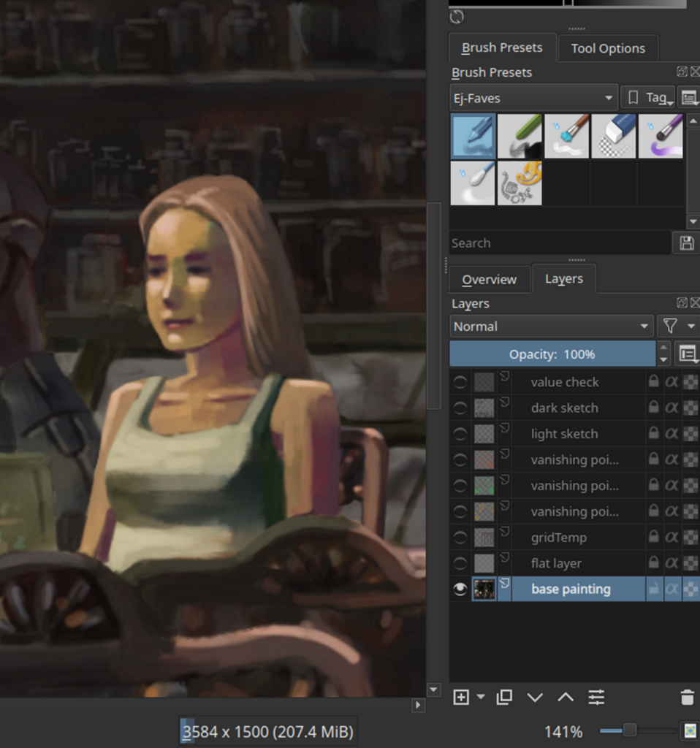
Task: Click the save preset icon beside search
Action: pyautogui.click(x=685, y=243)
